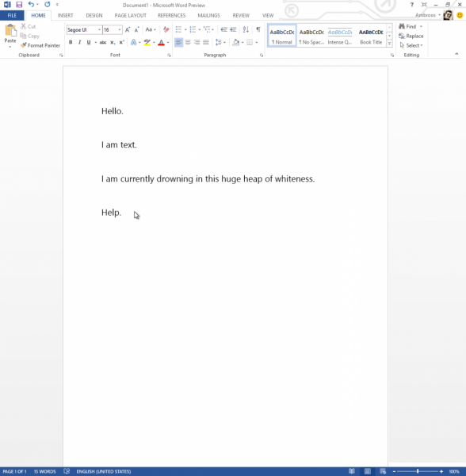The height and width of the screenshot is (476, 466).
Task: Apply subscript formatting
Action: pos(113,43)
